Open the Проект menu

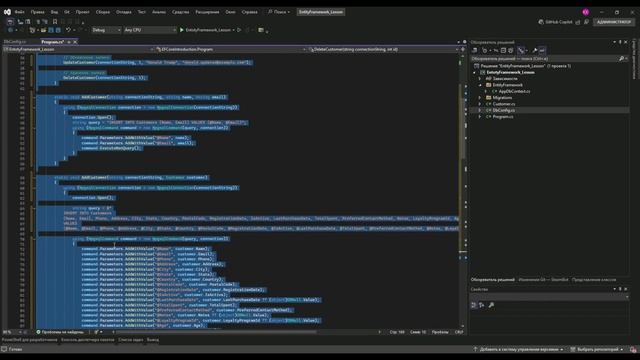pyautogui.click(x=82, y=12)
